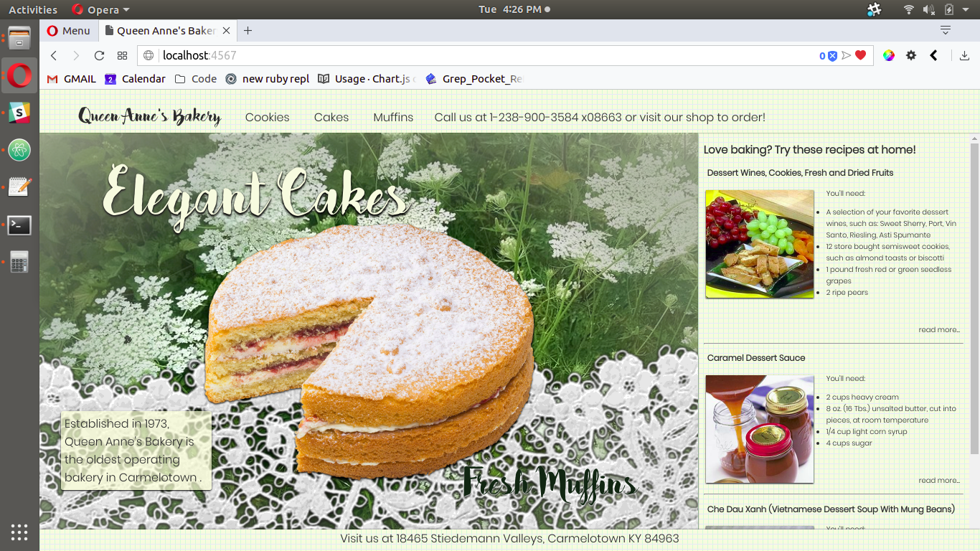Click the black chevron extension icon
The width and height of the screenshot is (980, 551).
pyautogui.click(x=933, y=55)
